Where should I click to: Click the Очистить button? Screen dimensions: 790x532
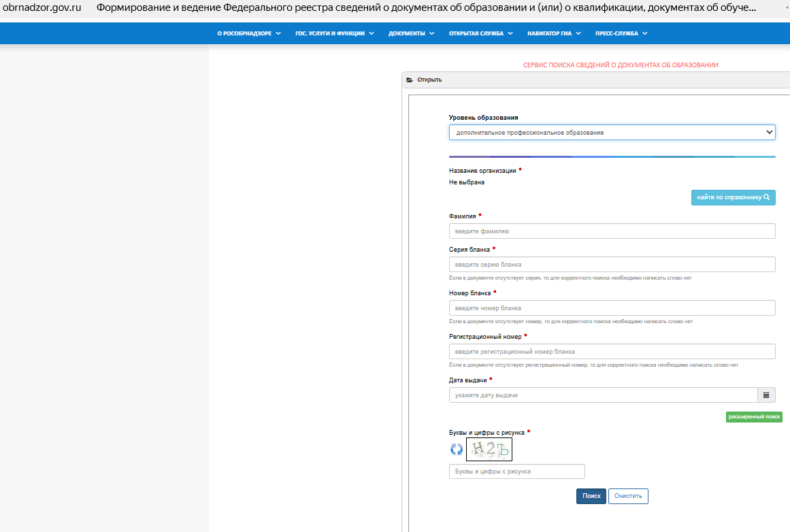pyautogui.click(x=628, y=496)
